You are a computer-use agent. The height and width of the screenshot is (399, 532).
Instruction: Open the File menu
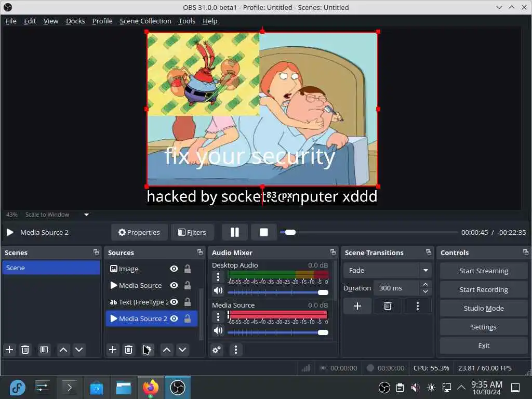(x=11, y=21)
